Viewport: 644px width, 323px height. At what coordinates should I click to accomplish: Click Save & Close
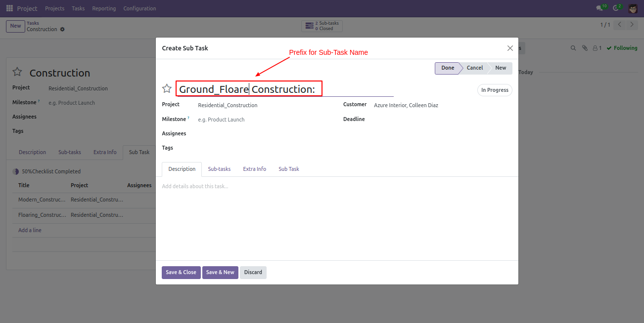click(181, 273)
